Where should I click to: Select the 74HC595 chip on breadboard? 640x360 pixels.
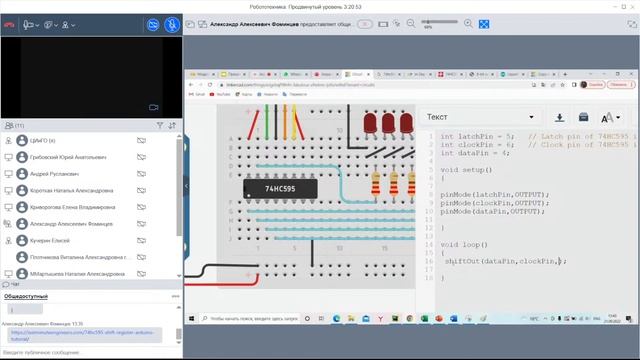tap(280, 189)
